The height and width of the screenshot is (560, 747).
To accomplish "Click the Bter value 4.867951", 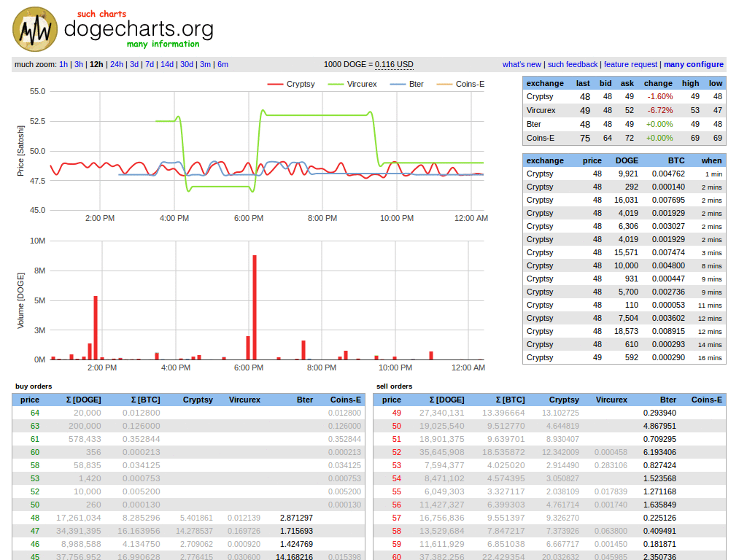I will [659, 426].
